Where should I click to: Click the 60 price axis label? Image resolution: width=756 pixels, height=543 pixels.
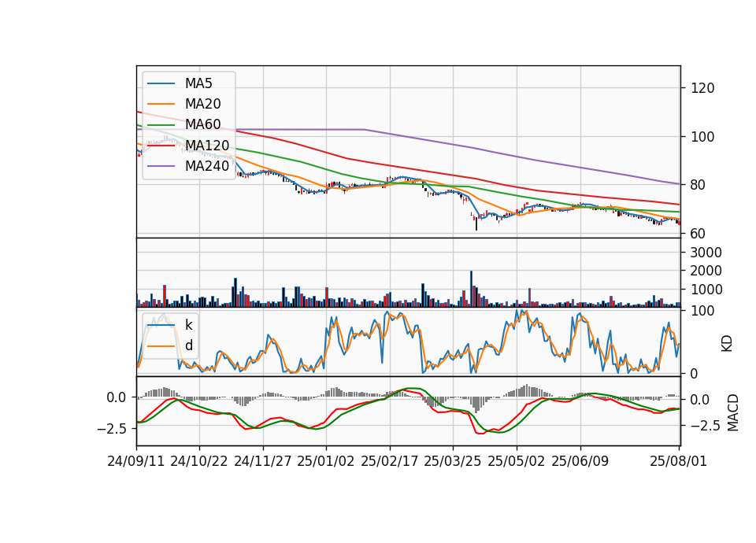pos(699,234)
